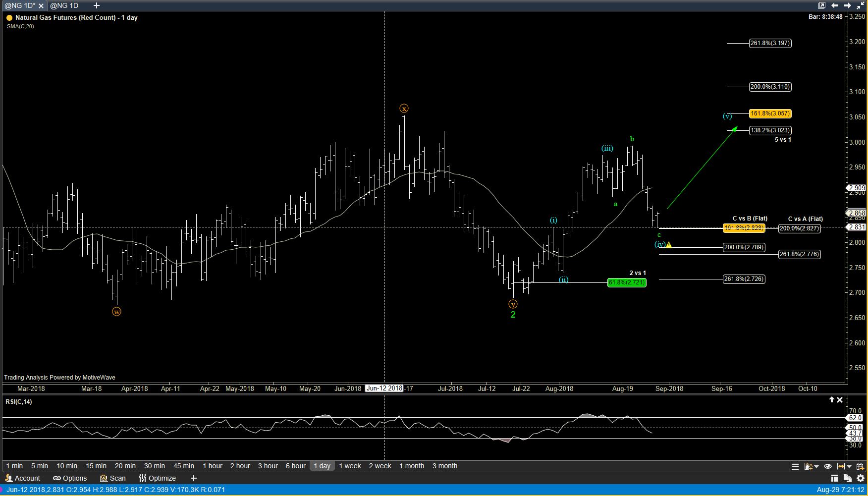Go to previous chart with left arrow
Image resolution: width=868 pixels, height=496 pixels.
point(835,5)
